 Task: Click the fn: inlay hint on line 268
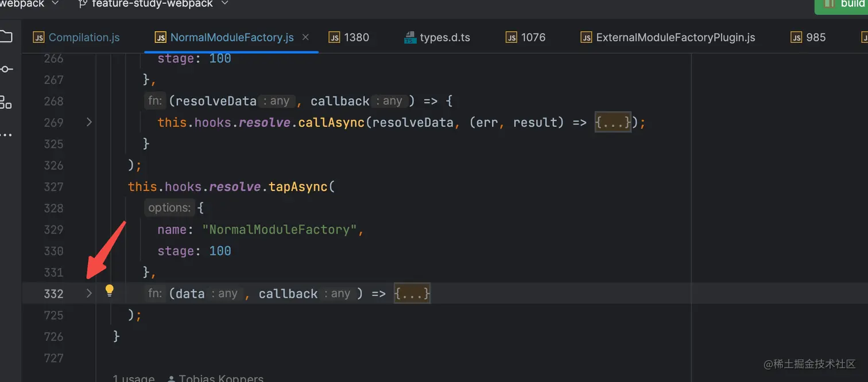(155, 101)
